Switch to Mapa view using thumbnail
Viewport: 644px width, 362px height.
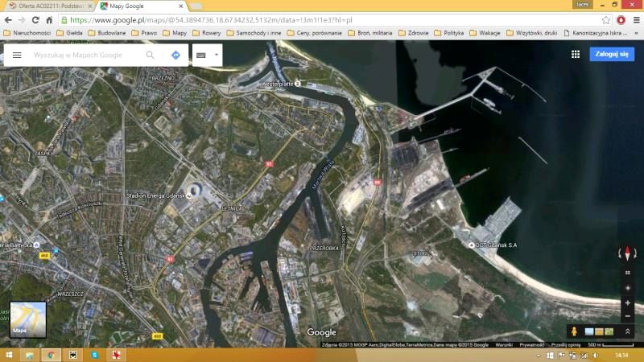(x=27, y=319)
